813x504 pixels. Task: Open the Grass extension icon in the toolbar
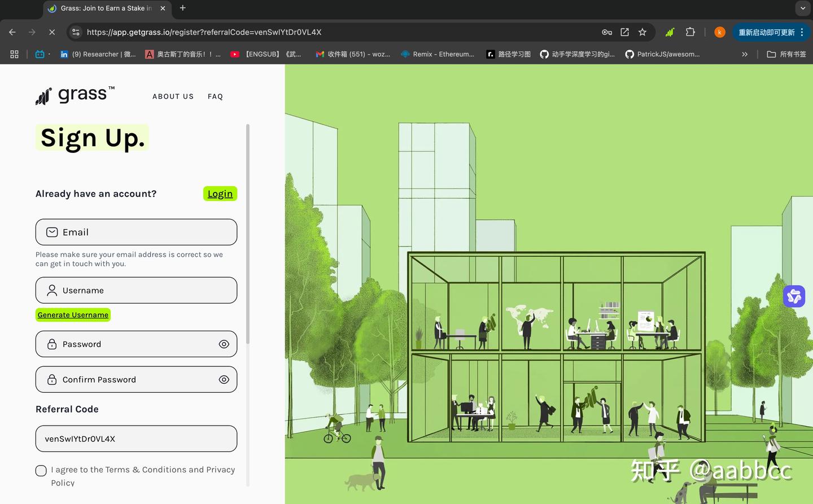tap(670, 32)
